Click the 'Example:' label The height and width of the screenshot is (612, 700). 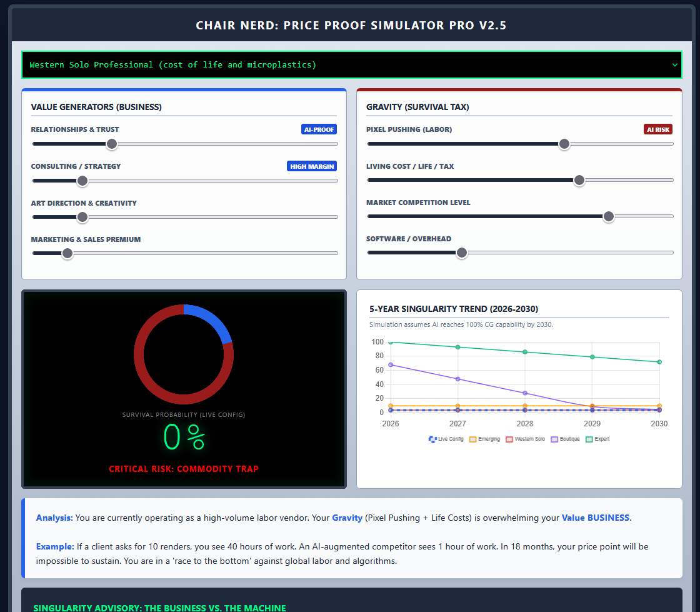pos(55,546)
